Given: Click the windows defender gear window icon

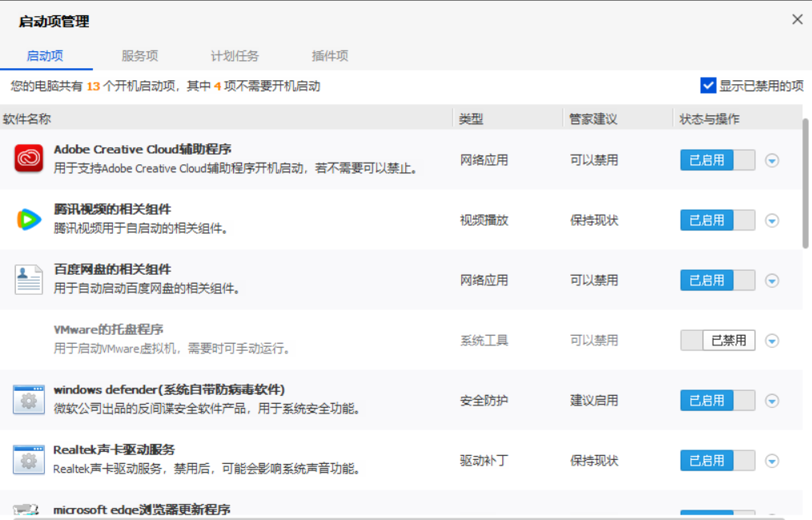Looking at the screenshot, I should [x=29, y=400].
